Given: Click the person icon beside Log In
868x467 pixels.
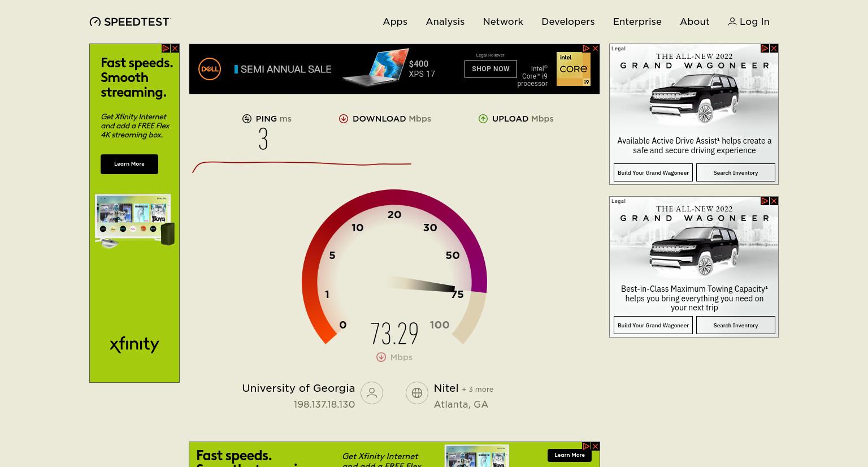Looking at the screenshot, I should [732, 21].
